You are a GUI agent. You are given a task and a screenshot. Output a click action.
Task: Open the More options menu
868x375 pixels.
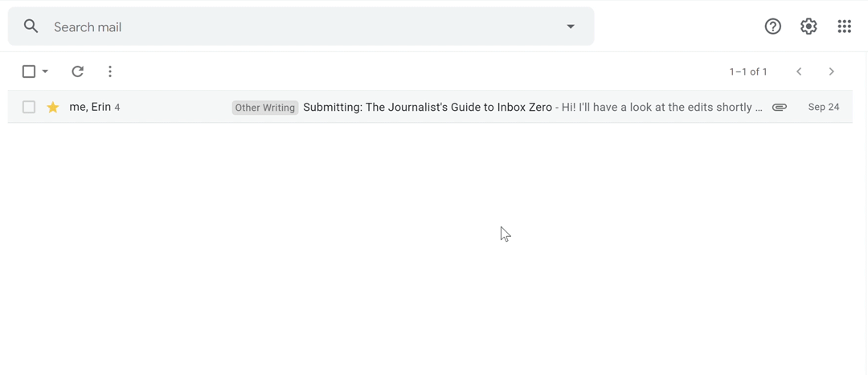(110, 71)
